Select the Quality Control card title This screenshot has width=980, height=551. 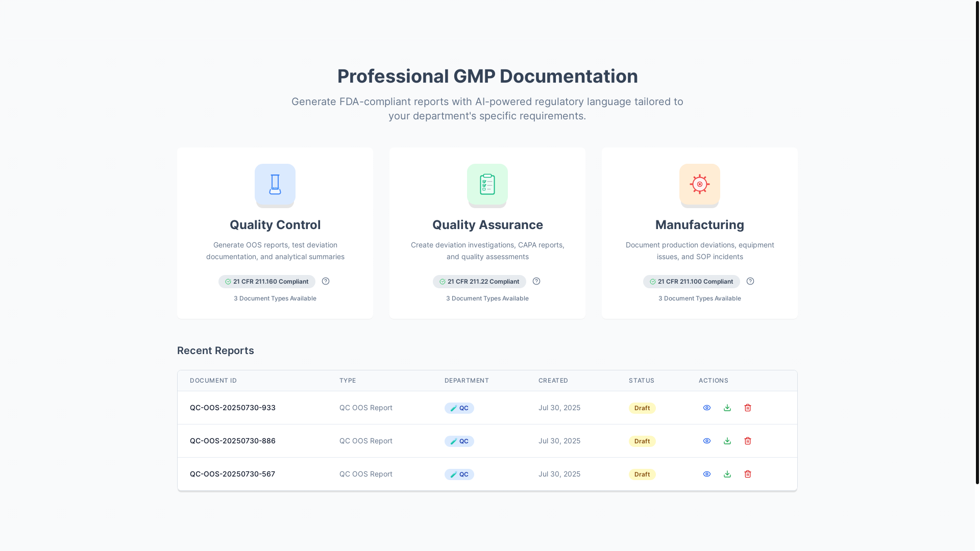pyautogui.click(x=275, y=225)
